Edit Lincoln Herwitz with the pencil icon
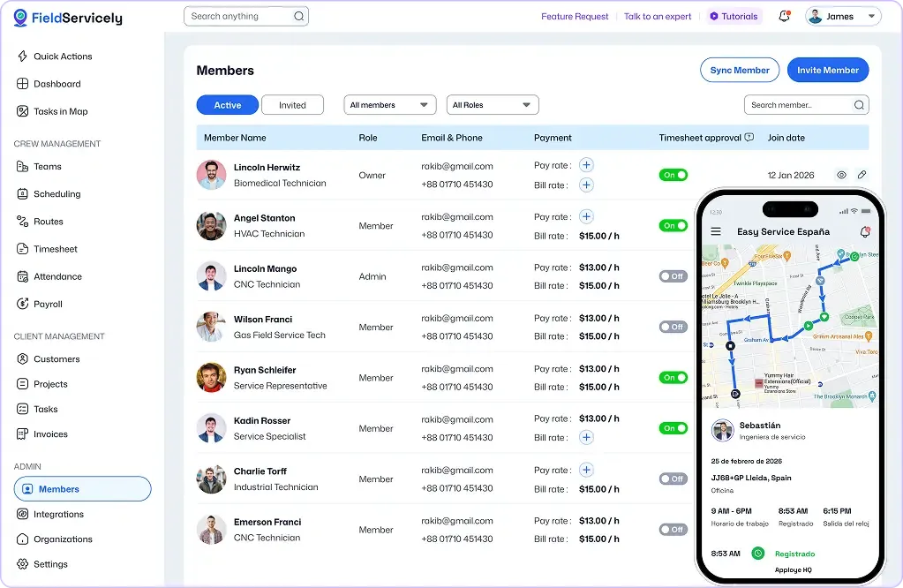 click(862, 175)
